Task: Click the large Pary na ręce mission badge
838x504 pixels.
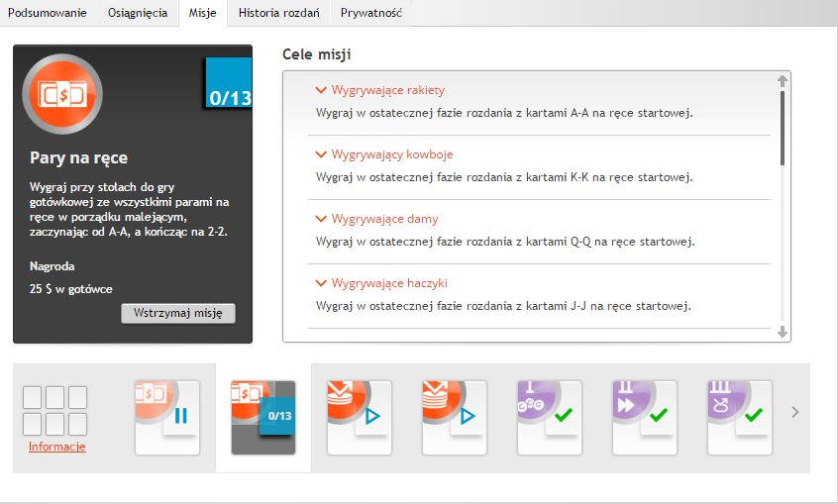Action: click(61, 93)
